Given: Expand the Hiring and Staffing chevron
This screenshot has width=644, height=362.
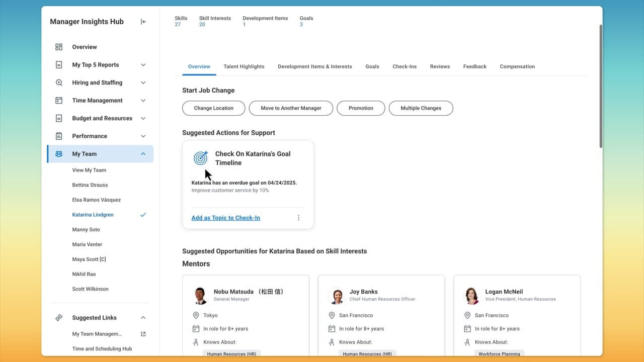Looking at the screenshot, I should coord(143,82).
